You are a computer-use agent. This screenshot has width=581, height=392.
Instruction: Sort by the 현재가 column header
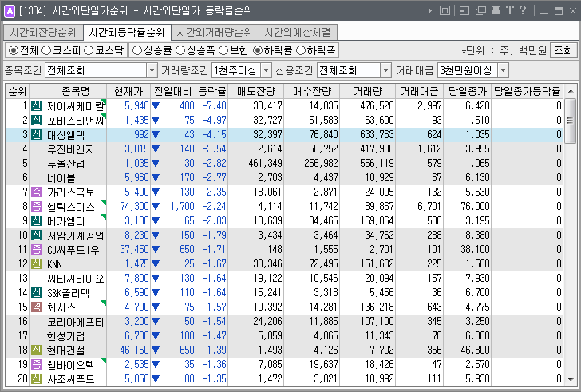(128, 91)
